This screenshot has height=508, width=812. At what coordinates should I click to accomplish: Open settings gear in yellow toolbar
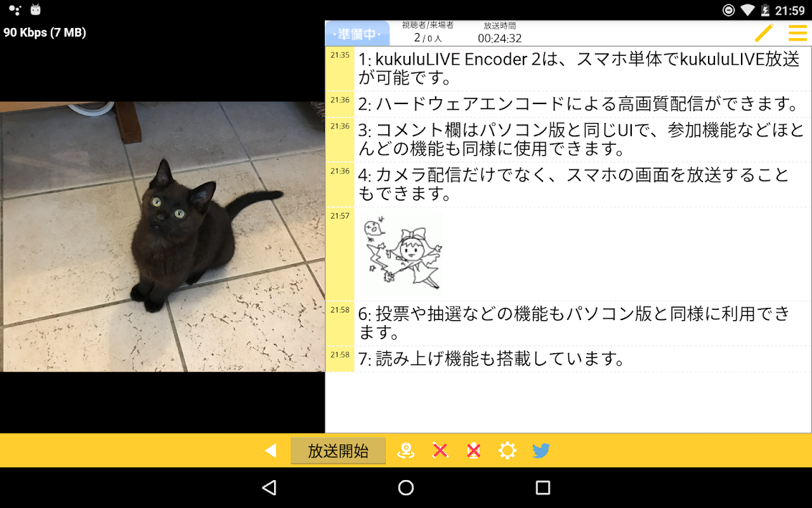pyautogui.click(x=507, y=451)
